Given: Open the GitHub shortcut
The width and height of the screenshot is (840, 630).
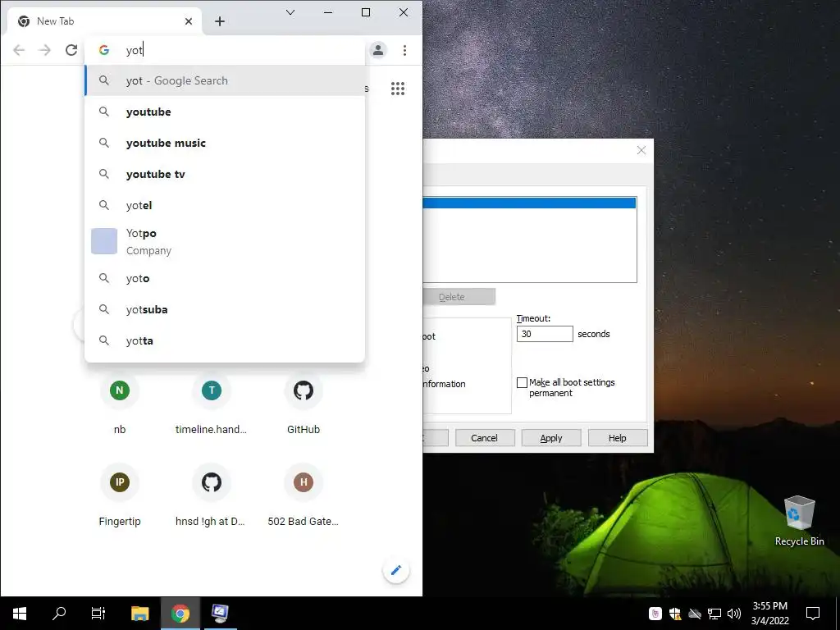Looking at the screenshot, I should [x=304, y=403].
